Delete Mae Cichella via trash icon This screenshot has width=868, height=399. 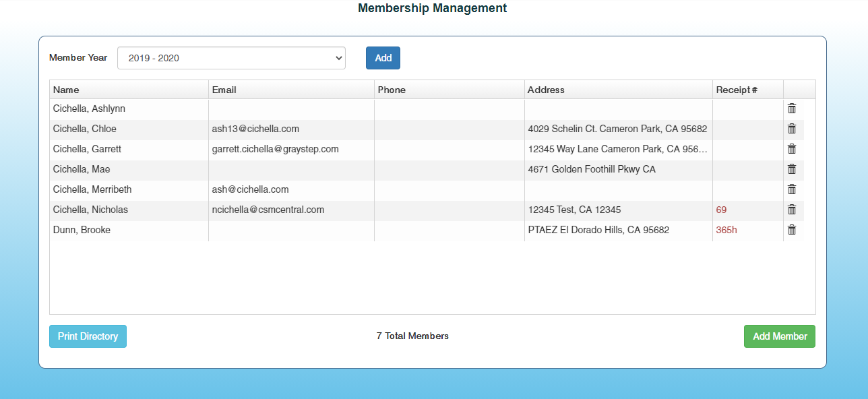(x=792, y=169)
